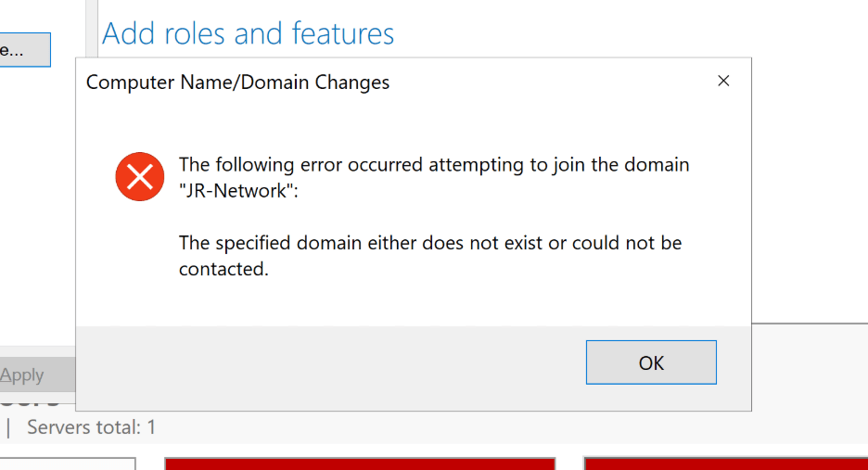Click the cut-off heading text below Apply
Screen dimensions: 868x470
tap(28, 402)
